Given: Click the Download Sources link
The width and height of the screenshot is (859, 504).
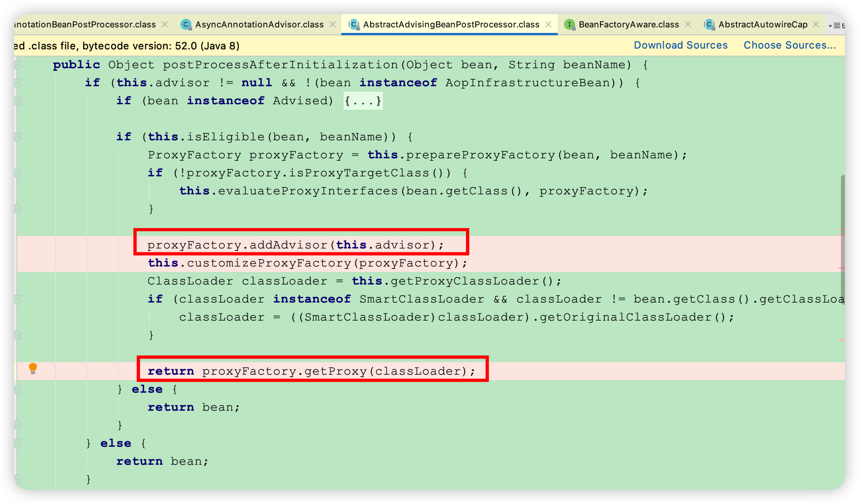Looking at the screenshot, I should [x=681, y=45].
